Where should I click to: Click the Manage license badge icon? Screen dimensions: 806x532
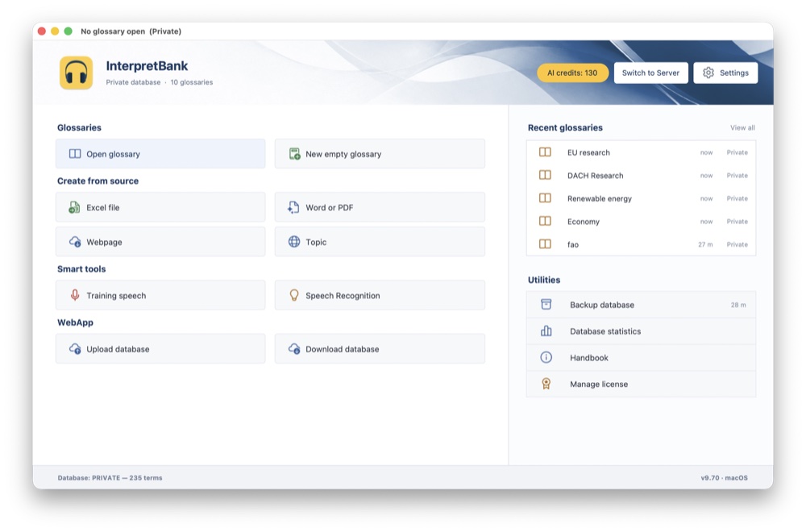pos(546,384)
